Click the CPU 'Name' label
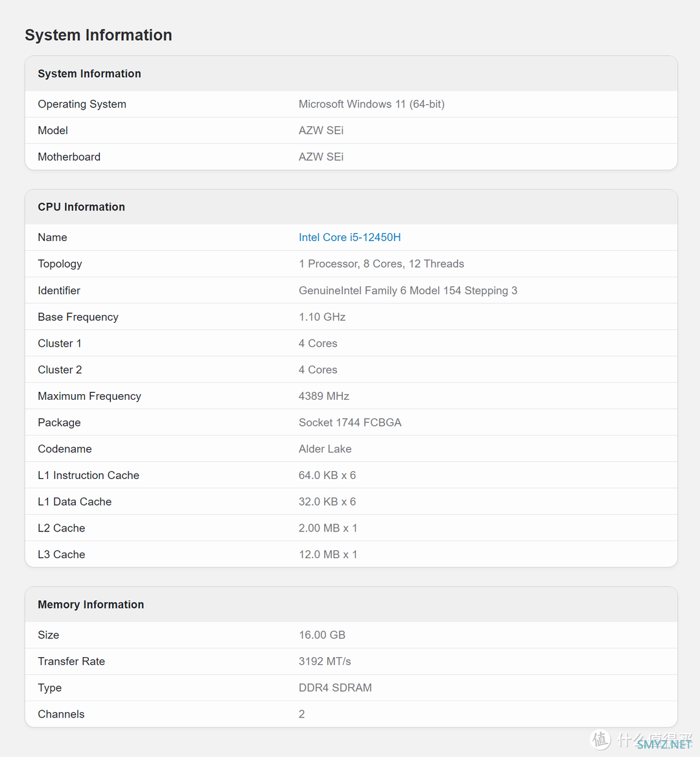Viewport: 700px width, 757px height. pyautogui.click(x=52, y=237)
